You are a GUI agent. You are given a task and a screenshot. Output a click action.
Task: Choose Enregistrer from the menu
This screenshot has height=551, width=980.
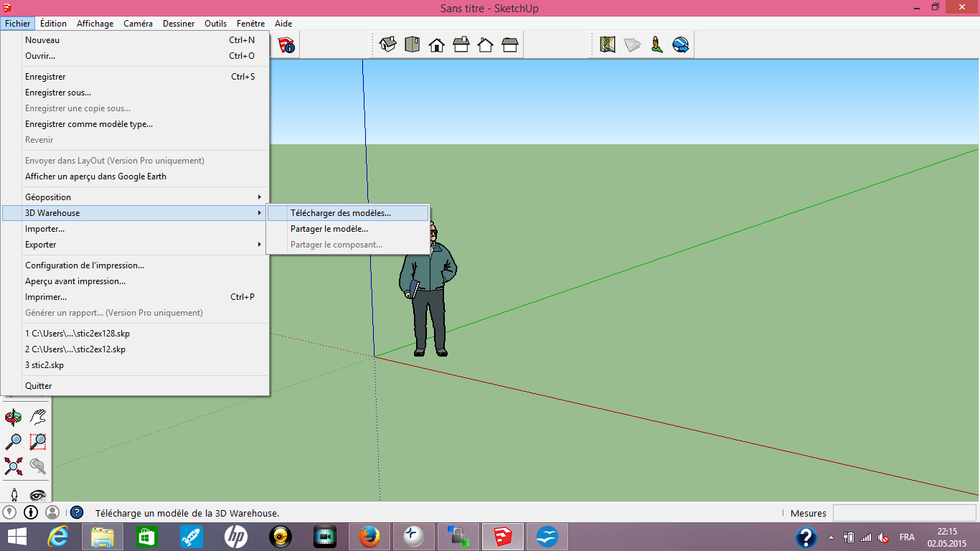tap(136, 77)
